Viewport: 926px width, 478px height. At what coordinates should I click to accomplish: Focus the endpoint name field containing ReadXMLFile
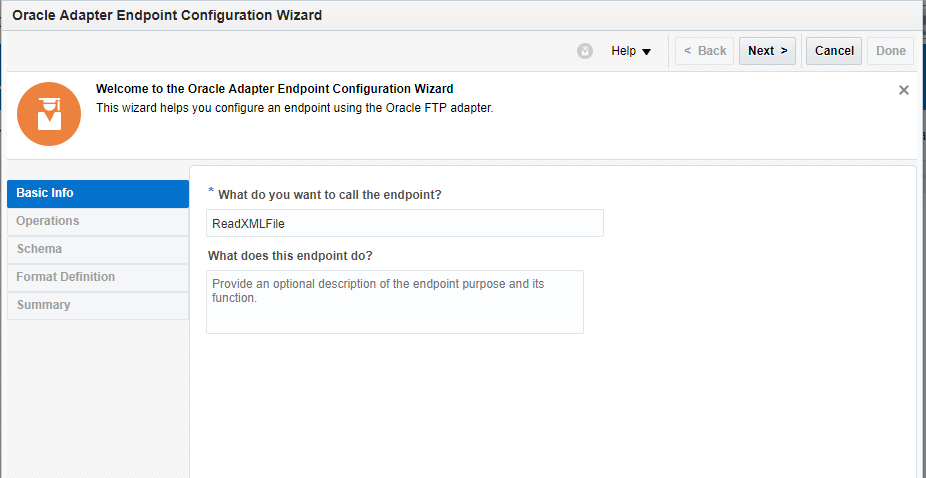[x=405, y=223]
